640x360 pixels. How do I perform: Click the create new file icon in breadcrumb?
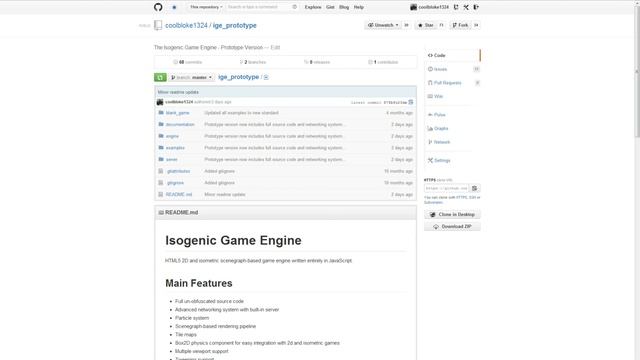[266, 77]
